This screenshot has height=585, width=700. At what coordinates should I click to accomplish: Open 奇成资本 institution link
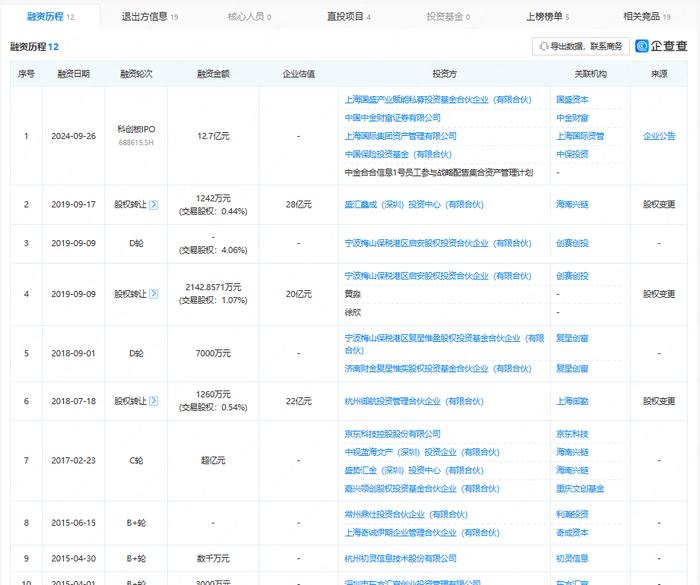[572, 533]
